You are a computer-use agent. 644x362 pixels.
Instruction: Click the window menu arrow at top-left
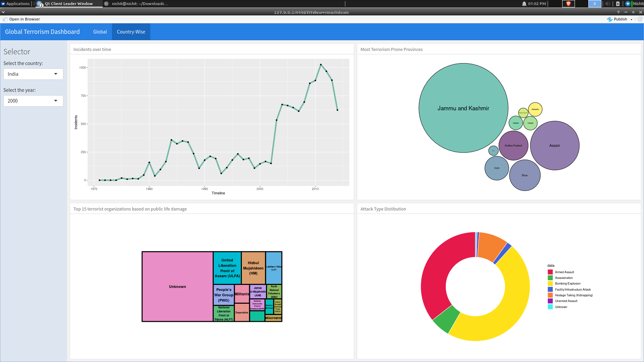coord(3,12)
